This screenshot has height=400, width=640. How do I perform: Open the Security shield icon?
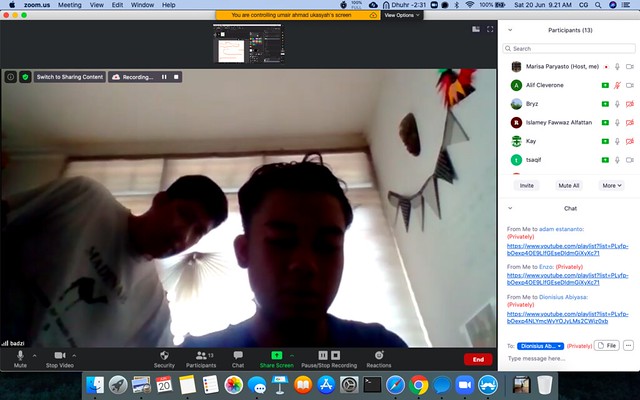pos(164,355)
